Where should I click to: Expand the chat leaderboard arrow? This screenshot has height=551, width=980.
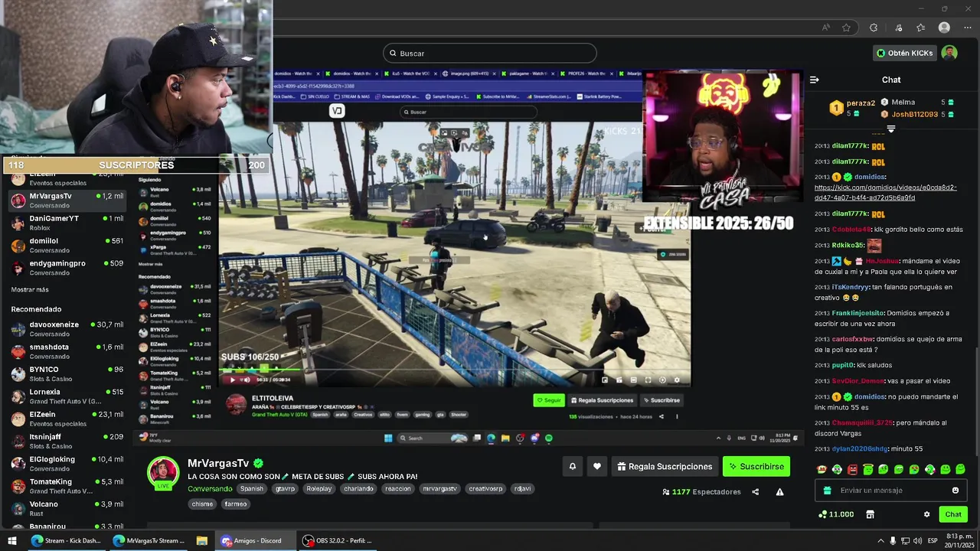(890, 129)
